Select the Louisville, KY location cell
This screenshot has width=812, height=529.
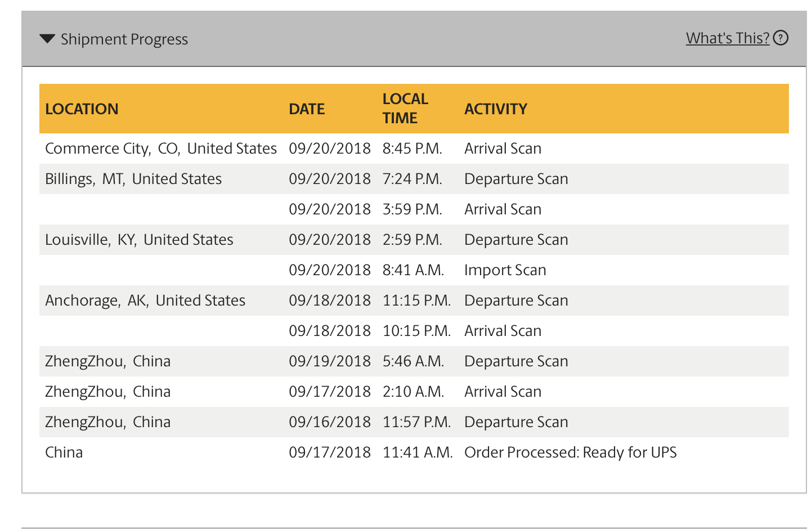[x=139, y=240]
